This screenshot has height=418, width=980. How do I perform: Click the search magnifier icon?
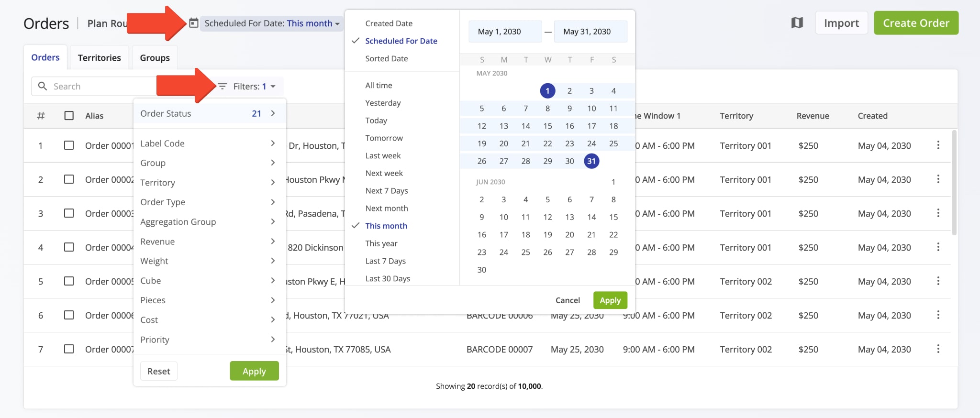click(x=43, y=86)
